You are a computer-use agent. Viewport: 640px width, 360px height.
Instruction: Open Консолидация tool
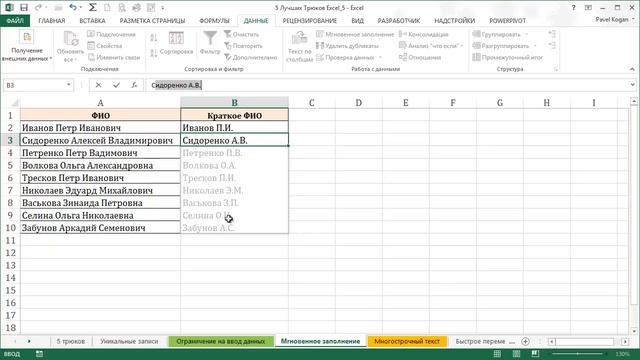point(424,34)
